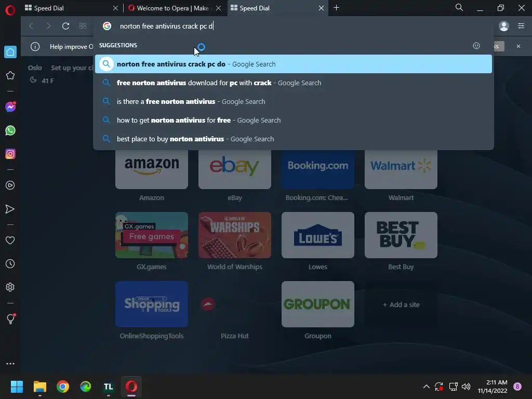Open the profile account icon
This screenshot has height=399, width=532.
(504, 26)
